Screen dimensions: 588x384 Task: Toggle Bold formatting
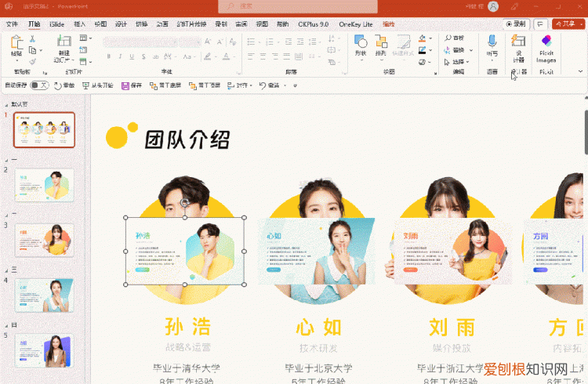coord(109,56)
